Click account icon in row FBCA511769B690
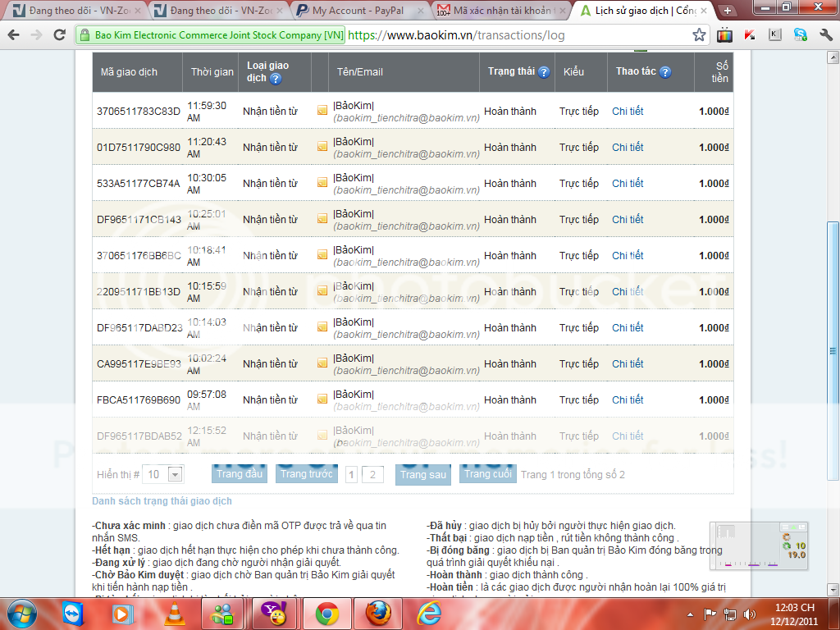840x630 pixels. (322, 399)
